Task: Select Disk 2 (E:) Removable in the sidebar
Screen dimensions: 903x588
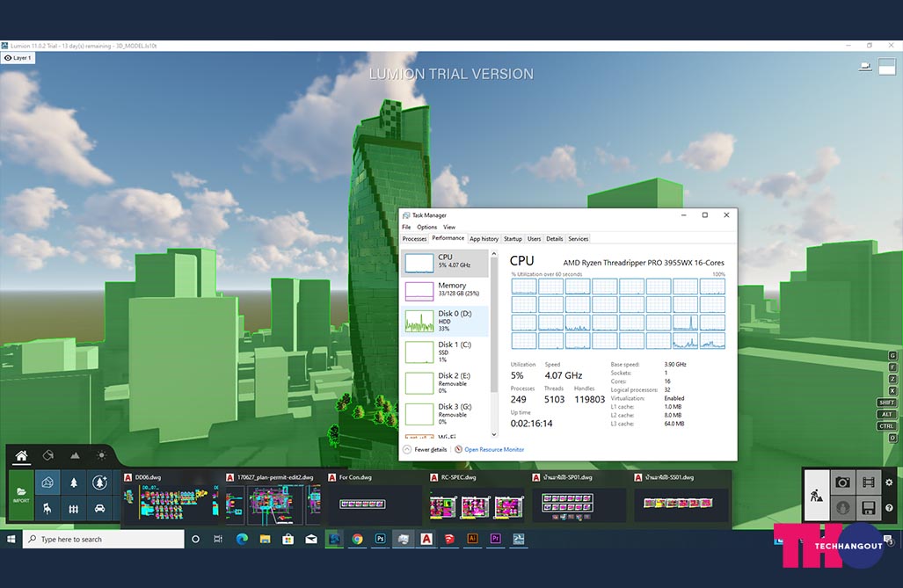Action: pos(445,383)
